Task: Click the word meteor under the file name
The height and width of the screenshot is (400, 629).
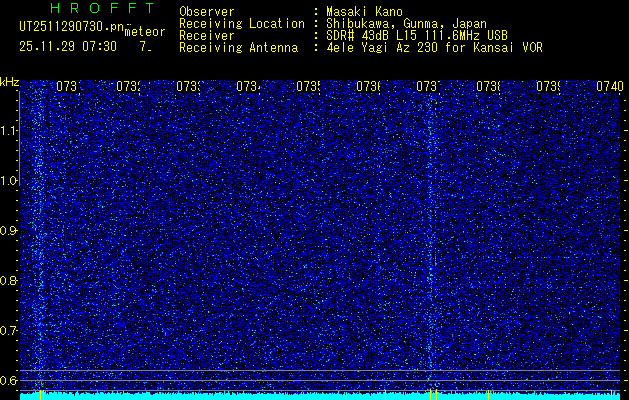Action: (x=145, y=32)
